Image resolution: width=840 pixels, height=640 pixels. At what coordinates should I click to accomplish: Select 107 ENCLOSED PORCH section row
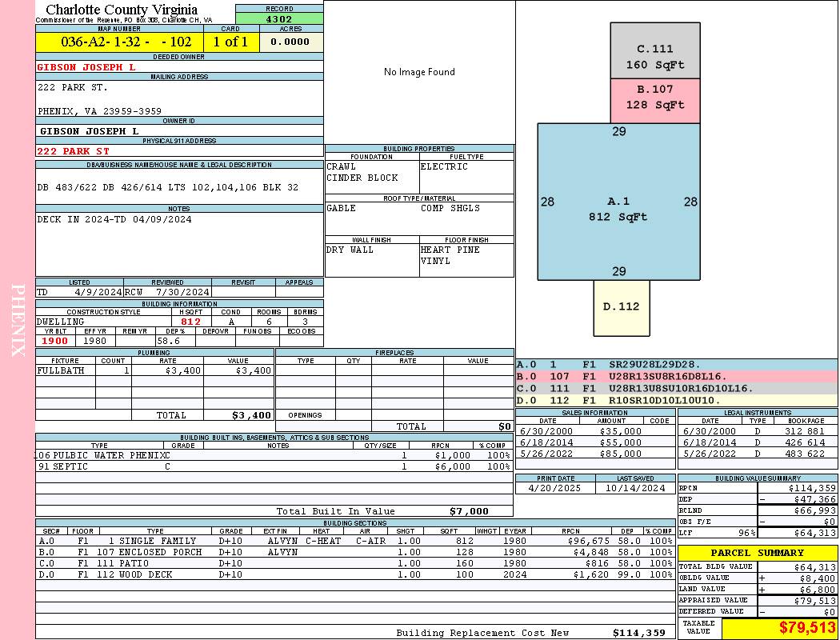pos(355,552)
